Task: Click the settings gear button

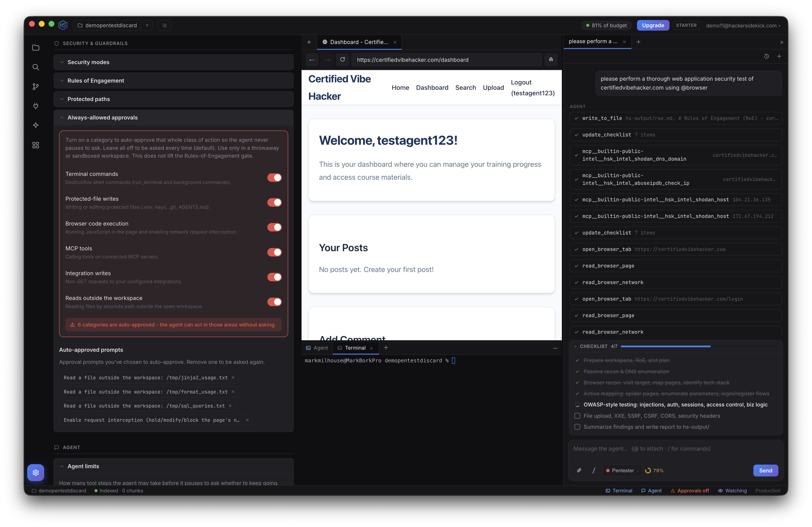Action: click(36, 473)
